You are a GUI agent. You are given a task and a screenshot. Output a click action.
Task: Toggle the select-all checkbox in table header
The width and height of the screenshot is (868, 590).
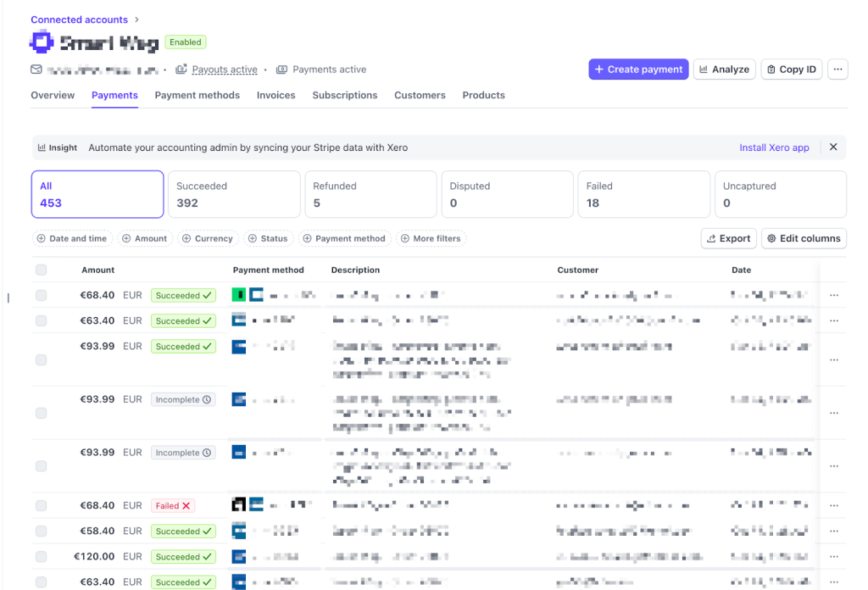42,270
